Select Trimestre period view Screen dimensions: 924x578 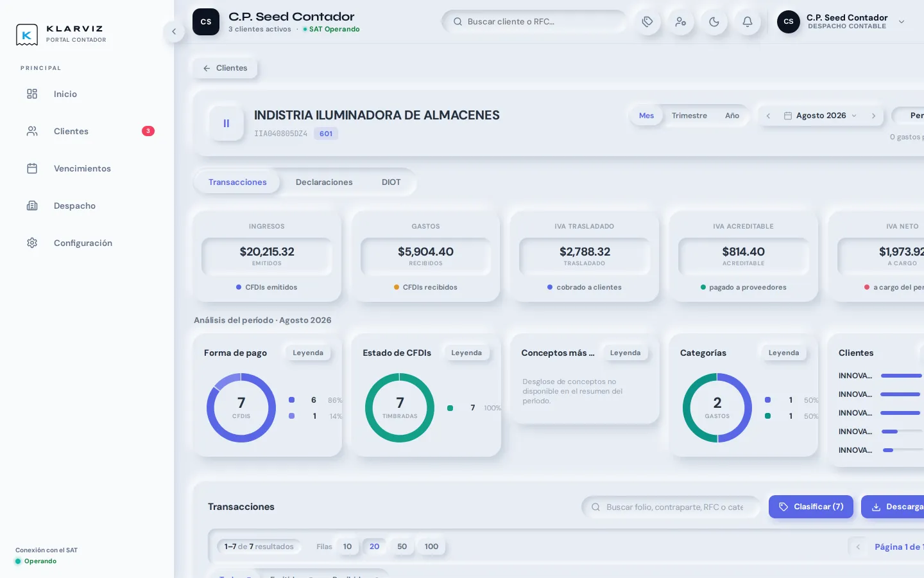click(689, 116)
